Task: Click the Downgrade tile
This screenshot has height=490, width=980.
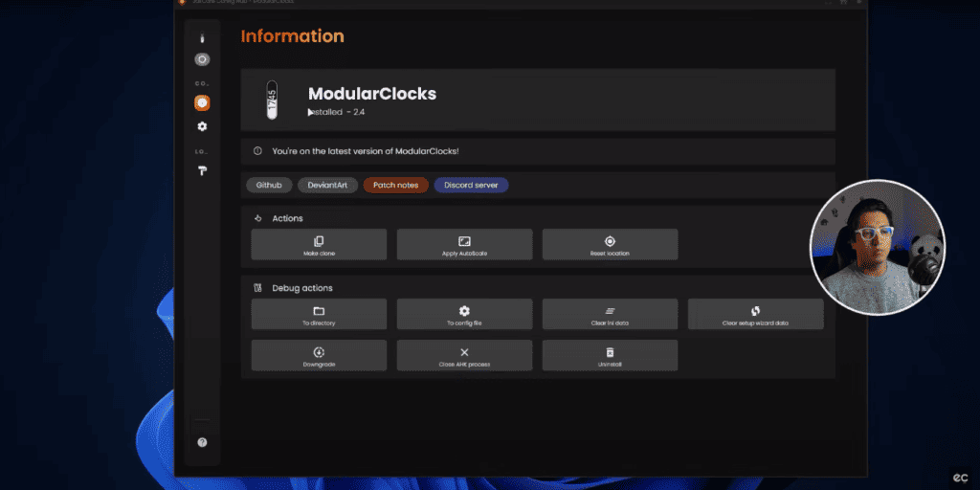Action: pos(319,355)
